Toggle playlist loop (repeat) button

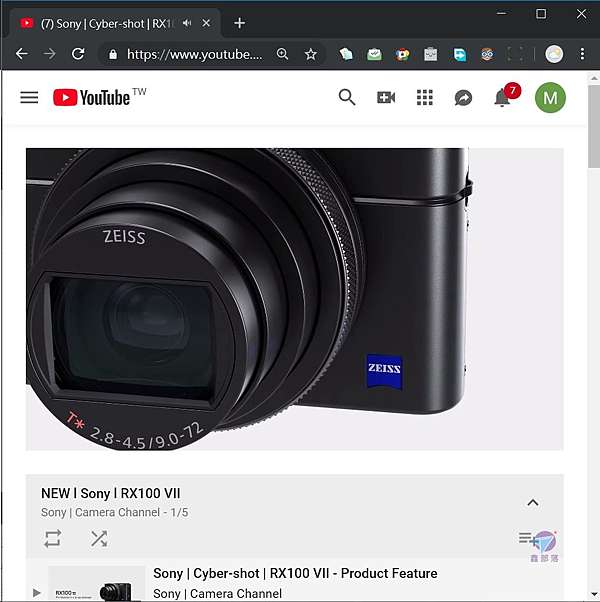tap(53, 538)
